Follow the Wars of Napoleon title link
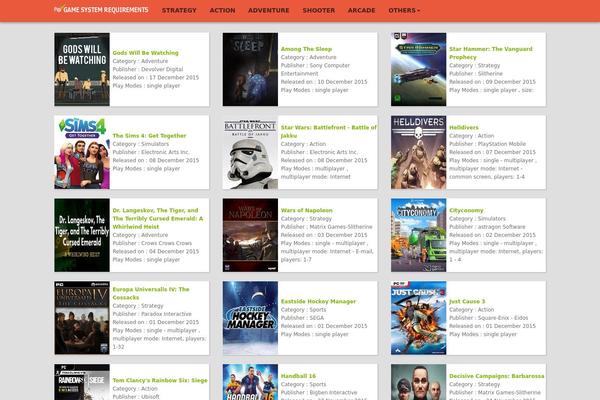This screenshot has height=400, width=600. coord(307,210)
